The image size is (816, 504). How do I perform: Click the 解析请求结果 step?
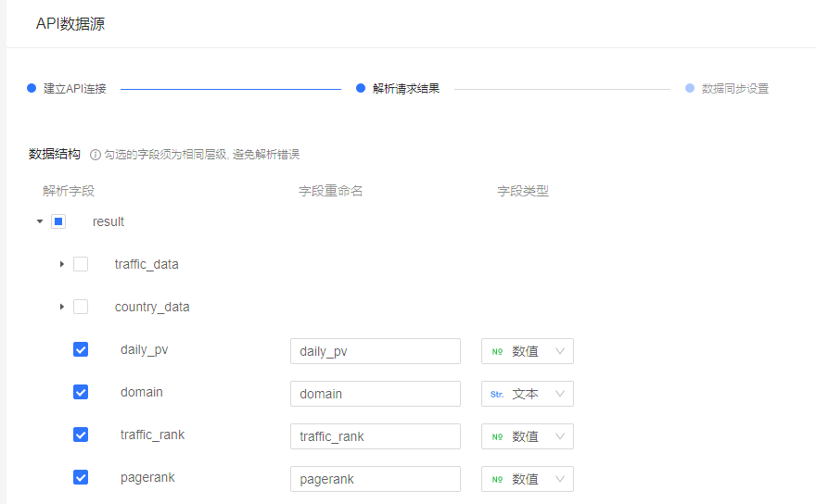(x=405, y=89)
